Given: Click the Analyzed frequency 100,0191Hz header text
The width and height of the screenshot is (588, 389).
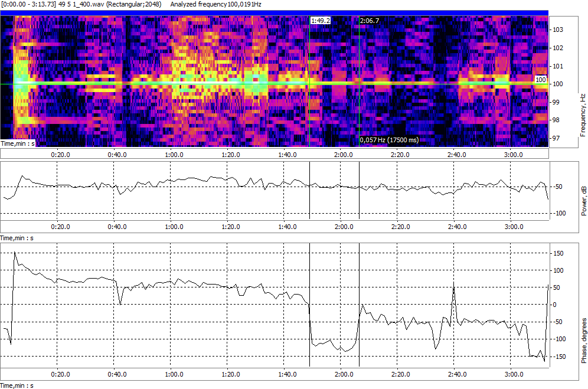Looking at the screenshot, I should pos(216,4).
